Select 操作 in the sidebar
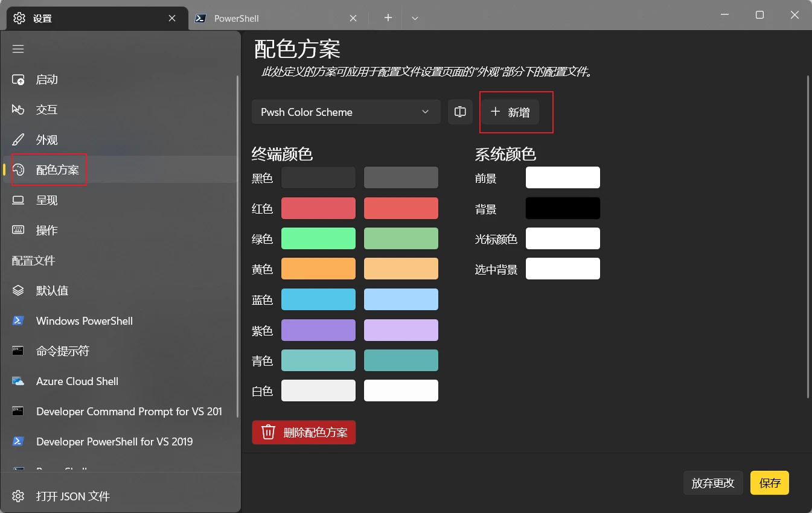 coord(120,231)
